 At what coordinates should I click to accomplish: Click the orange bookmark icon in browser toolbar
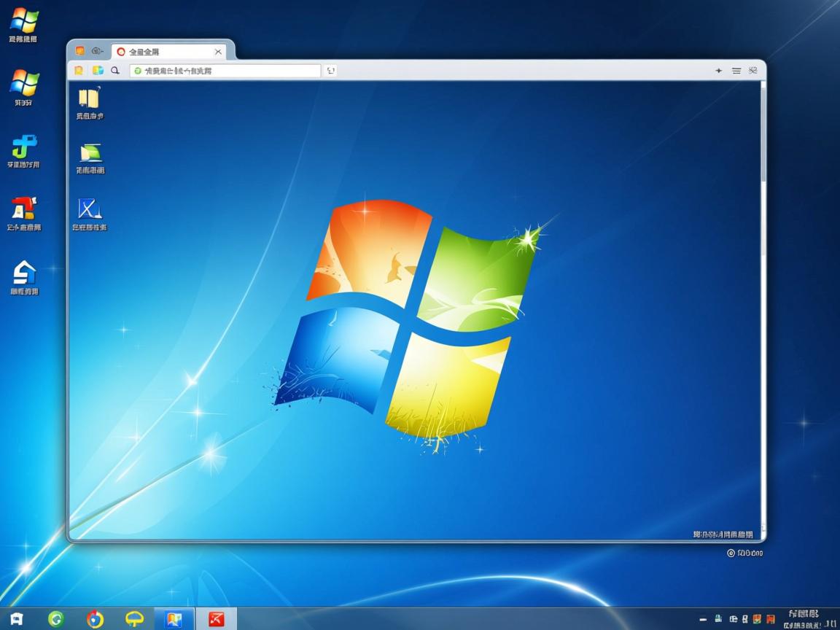tap(79, 71)
